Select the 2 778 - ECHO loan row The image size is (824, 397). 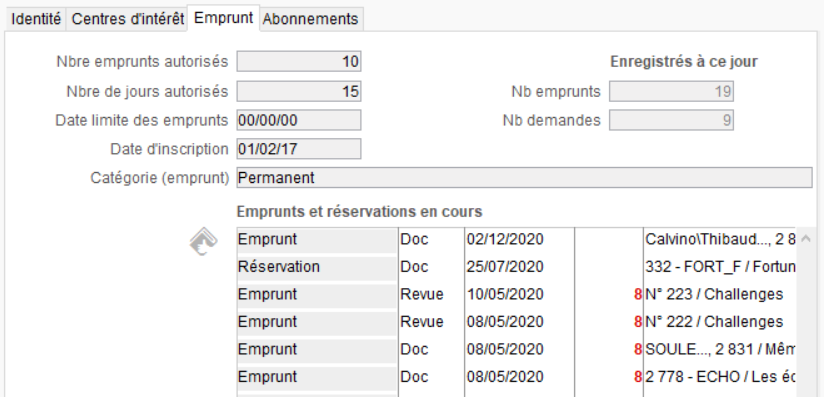point(517,376)
